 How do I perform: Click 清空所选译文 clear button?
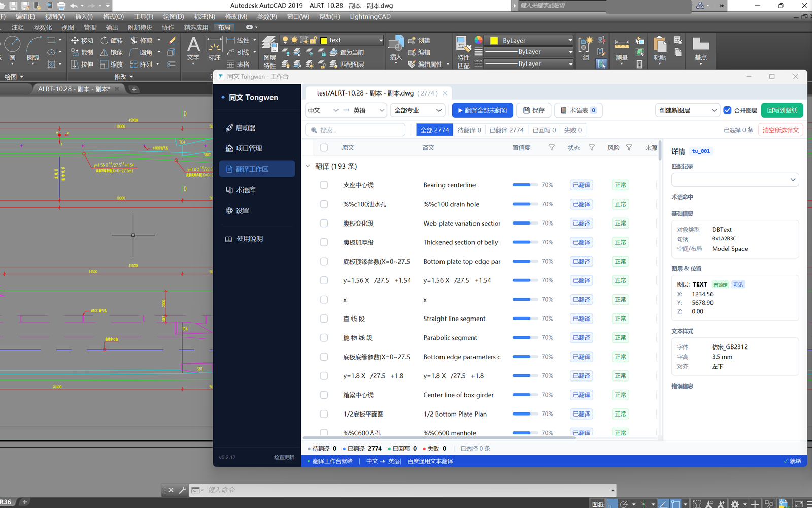(781, 130)
